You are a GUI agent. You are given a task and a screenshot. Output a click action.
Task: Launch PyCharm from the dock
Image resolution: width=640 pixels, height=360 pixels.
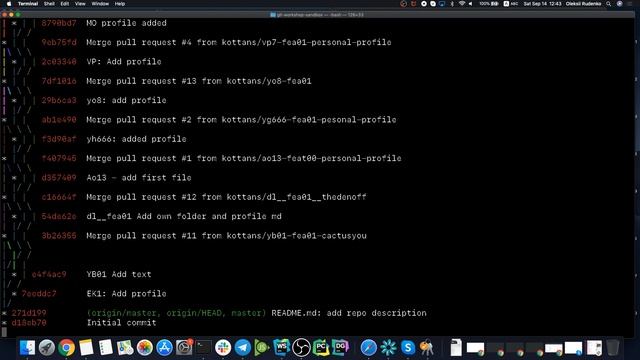(321, 348)
